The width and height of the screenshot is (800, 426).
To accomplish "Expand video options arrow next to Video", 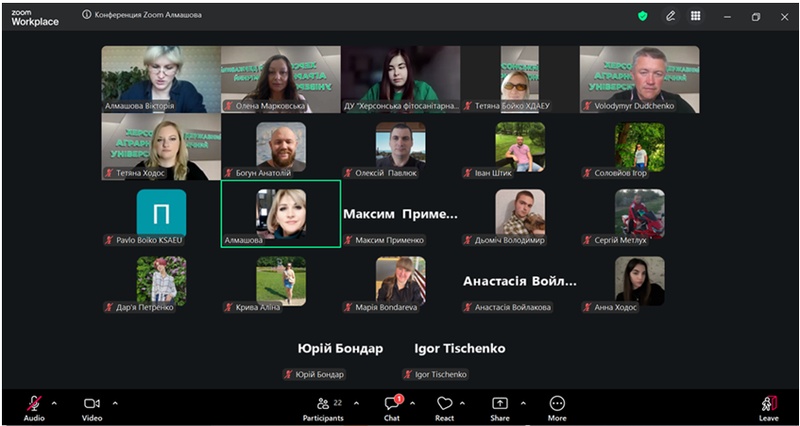I will coord(115,403).
